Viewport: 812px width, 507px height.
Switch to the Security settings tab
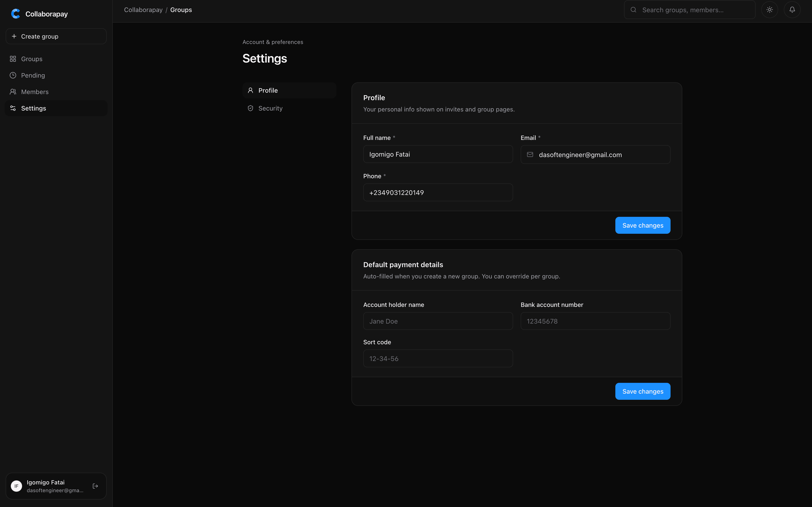coord(289,108)
